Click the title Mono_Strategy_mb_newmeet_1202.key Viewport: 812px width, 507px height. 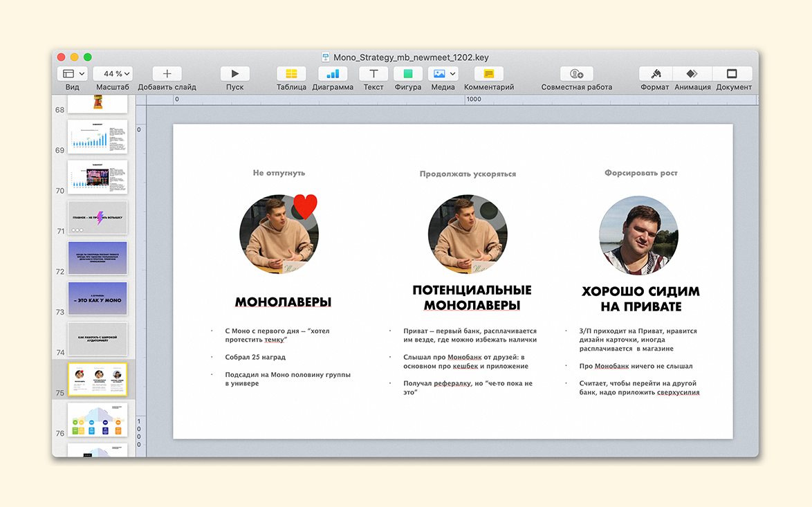[x=411, y=57]
